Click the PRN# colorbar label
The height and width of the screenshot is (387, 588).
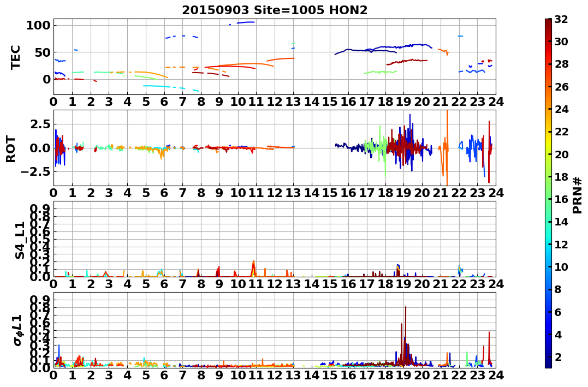click(x=577, y=195)
